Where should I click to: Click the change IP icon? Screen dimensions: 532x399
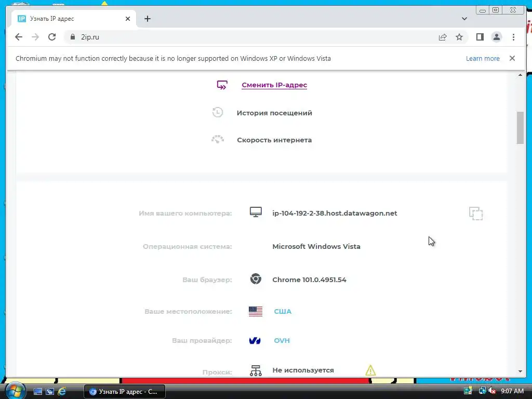222,85
